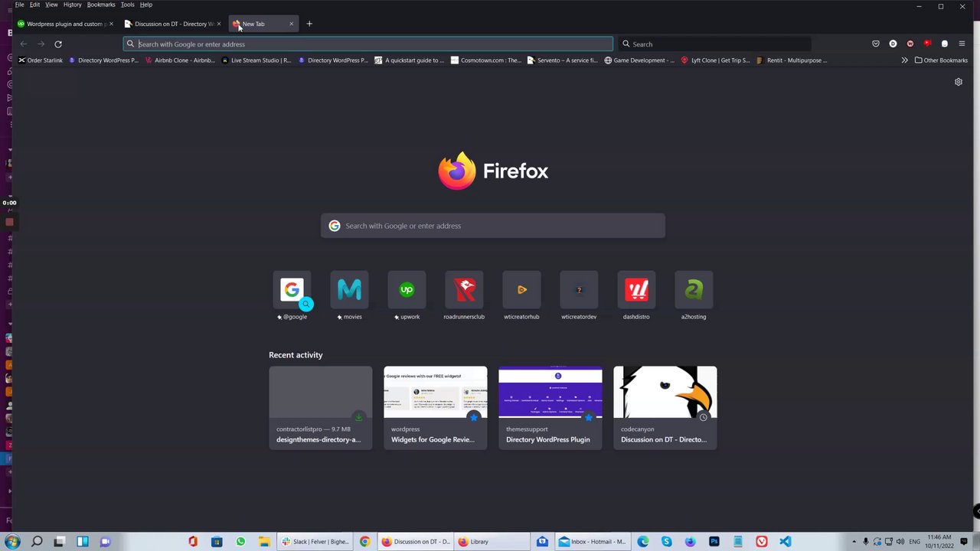Open the Edit menu
This screenshot has height=551, width=980.
(x=34, y=5)
